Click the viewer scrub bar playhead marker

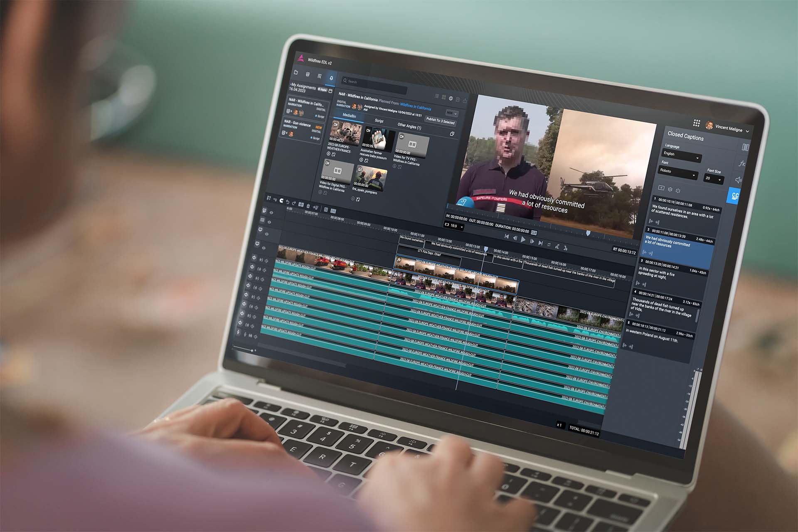pos(588,233)
